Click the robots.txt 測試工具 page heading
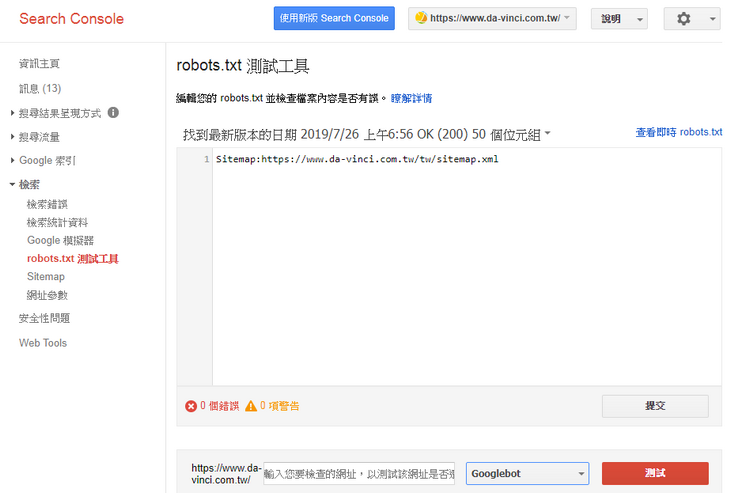Image resolution: width=750 pixels, height=493 pixels. click(x=243, y=66)
